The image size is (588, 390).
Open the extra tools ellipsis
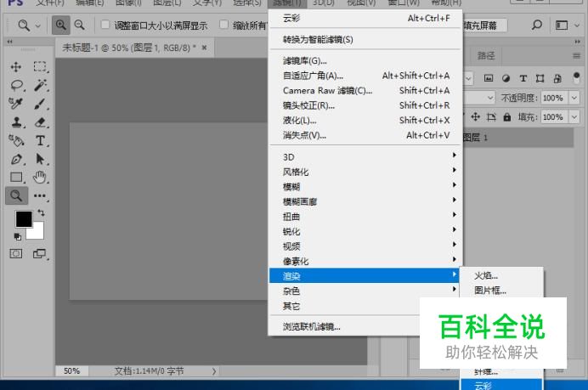coord(40,195)
